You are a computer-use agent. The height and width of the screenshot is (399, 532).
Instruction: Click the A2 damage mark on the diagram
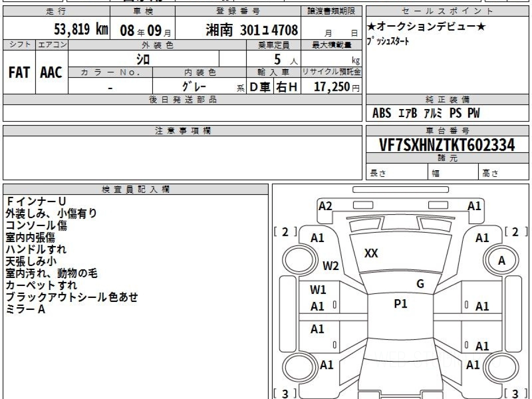pos(325,206)
